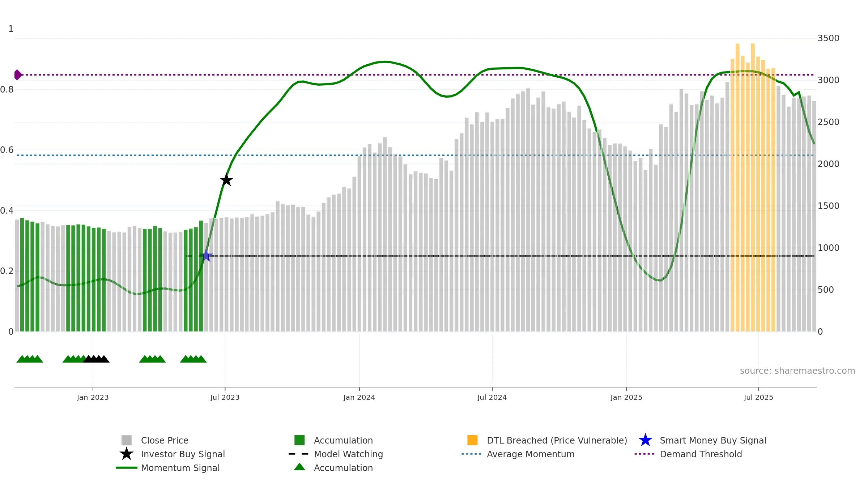The image size is (868, 488).
Task: Click the black triangle markers near Jan 2023
Action: (96, 359)
